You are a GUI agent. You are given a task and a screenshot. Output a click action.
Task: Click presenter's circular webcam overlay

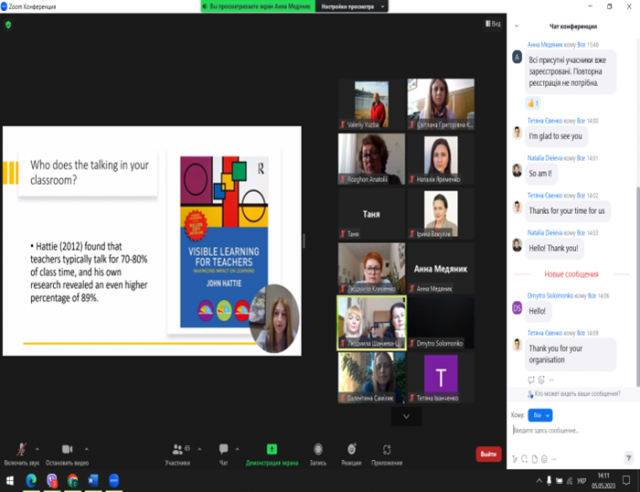[274, 318]
